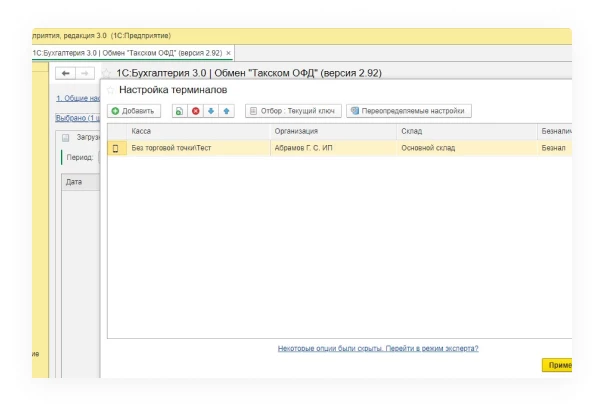604x414 pixels.
Task: Click the back navigation arrow
Action: (65, 73)
